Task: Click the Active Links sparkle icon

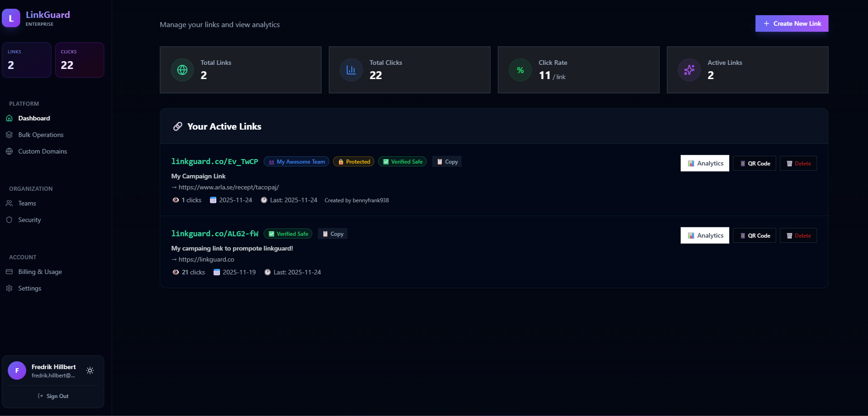Action: [689, 70]
